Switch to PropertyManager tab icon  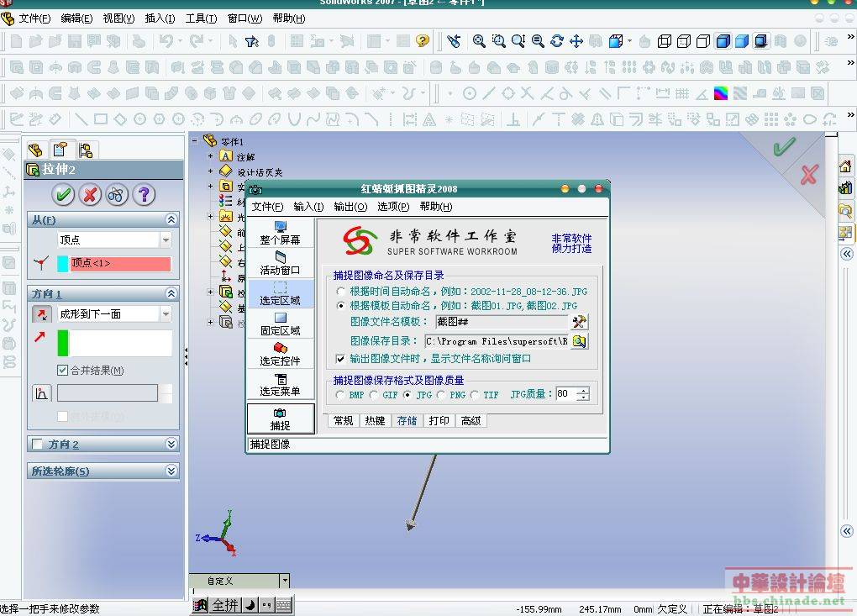point(60,150)
